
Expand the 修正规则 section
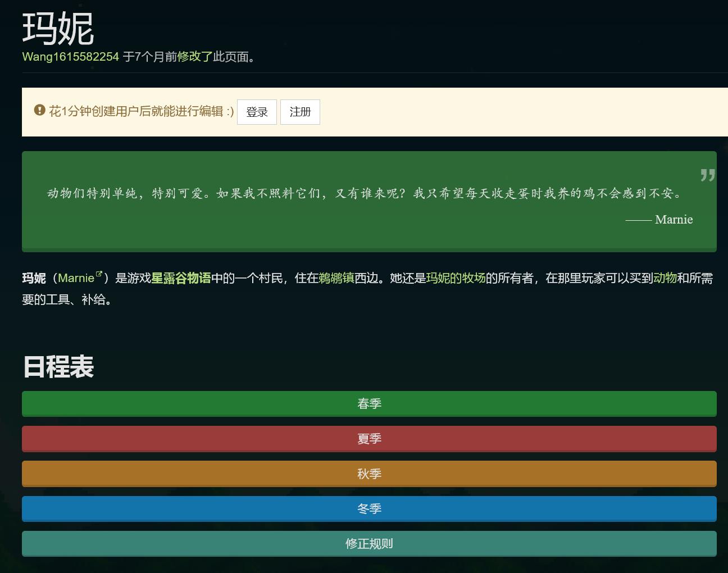pyautogui.click(x=369, y=544)
